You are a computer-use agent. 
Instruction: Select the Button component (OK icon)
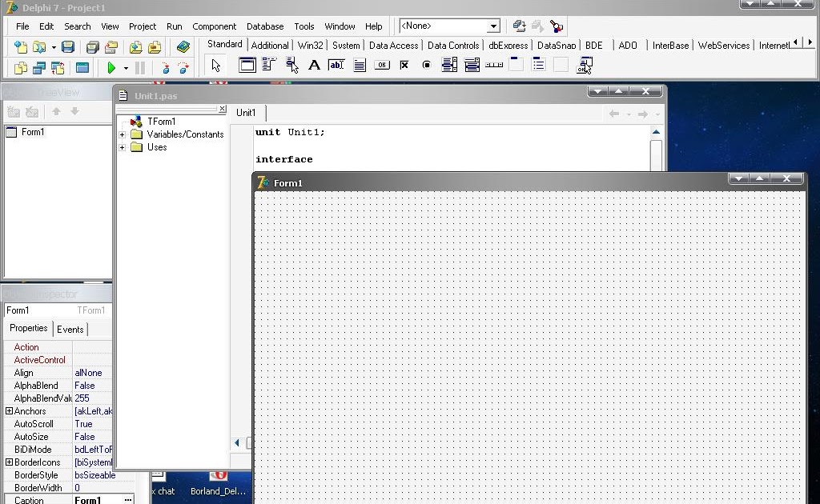382,66
